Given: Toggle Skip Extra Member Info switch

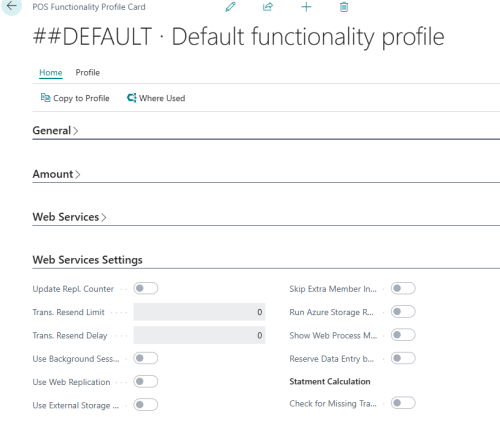Looking at the screenshot, I should tap(403, 288).
